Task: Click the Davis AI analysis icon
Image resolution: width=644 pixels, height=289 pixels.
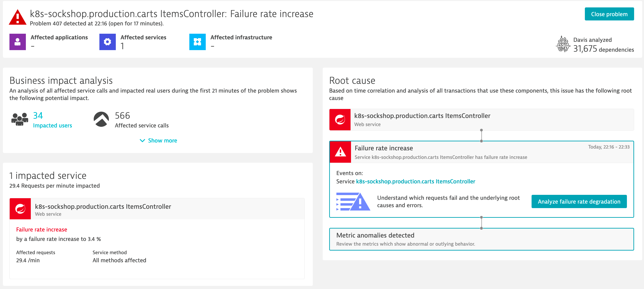Action: [x=563, y=44]
